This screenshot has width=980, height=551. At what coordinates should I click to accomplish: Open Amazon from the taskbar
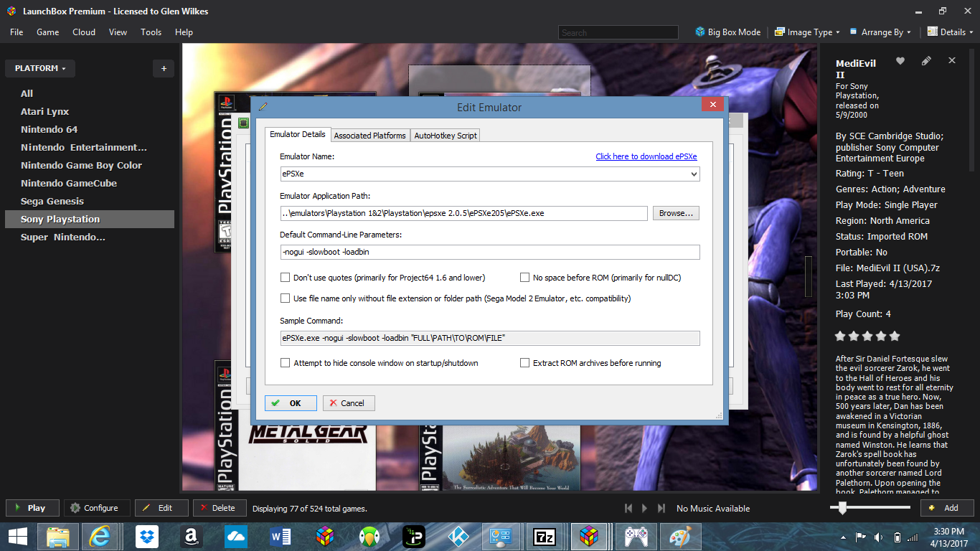191,536
